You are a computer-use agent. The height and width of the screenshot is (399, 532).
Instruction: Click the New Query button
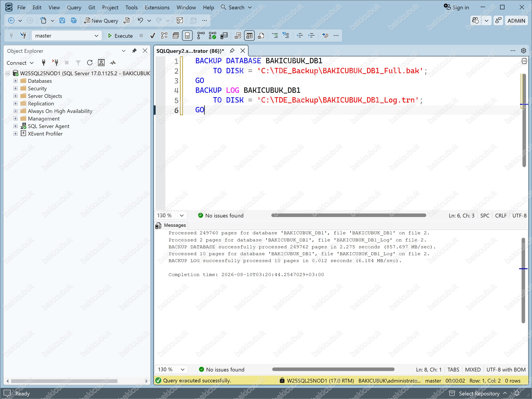(x=101, y=20)
